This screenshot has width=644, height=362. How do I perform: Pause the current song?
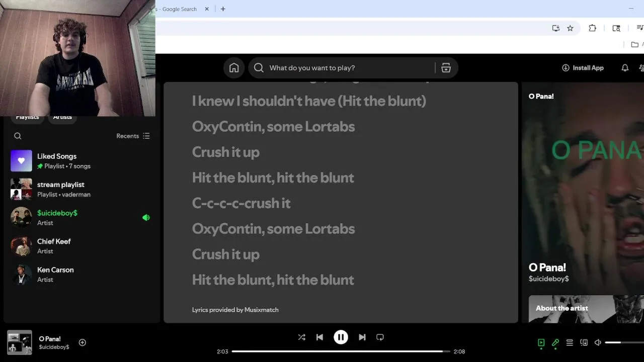tap(341, 337)
